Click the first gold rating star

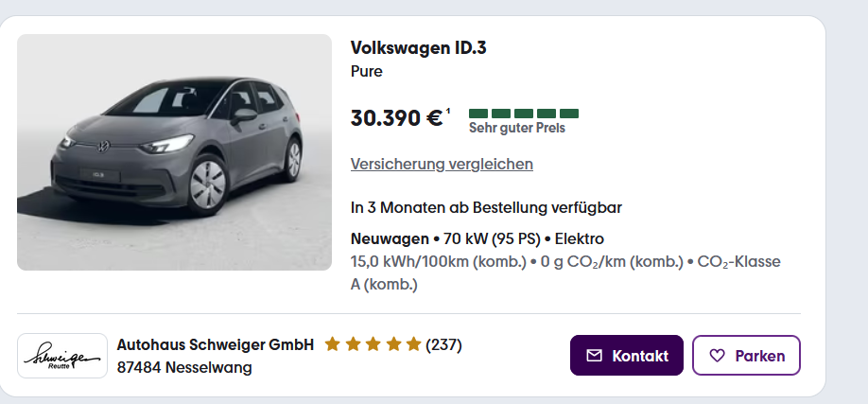tap(332, 344)
